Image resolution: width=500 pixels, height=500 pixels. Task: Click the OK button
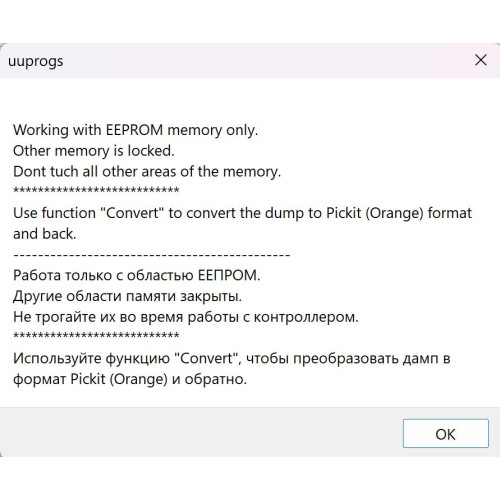(x=446, y=433)
